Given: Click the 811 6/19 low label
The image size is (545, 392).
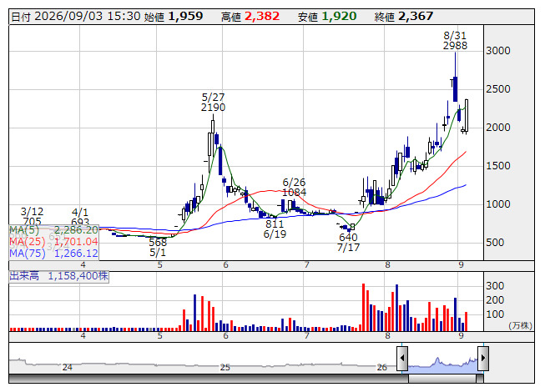Looking at the screenshot, I should (275, 229).
